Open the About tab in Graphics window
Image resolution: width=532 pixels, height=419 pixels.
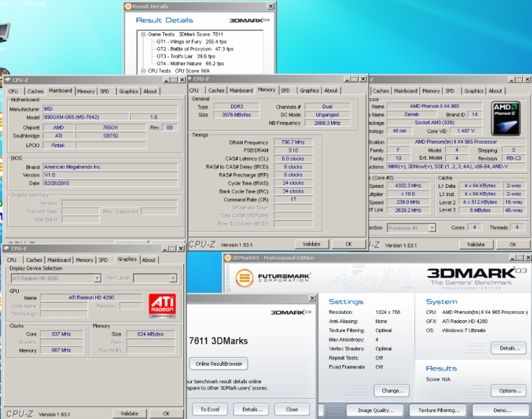[149, 260]
